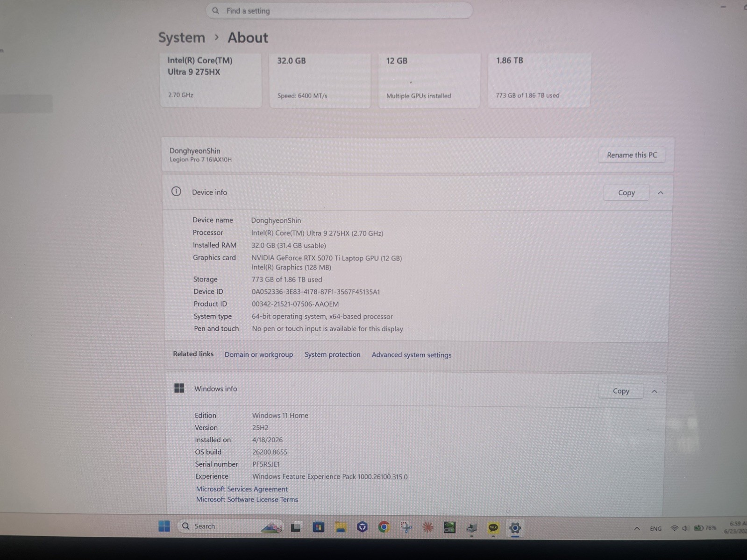This screenshot has width=747, height=560.
Task: Open the Wi-Fi network flyout
Action: (x=674, y=528)
